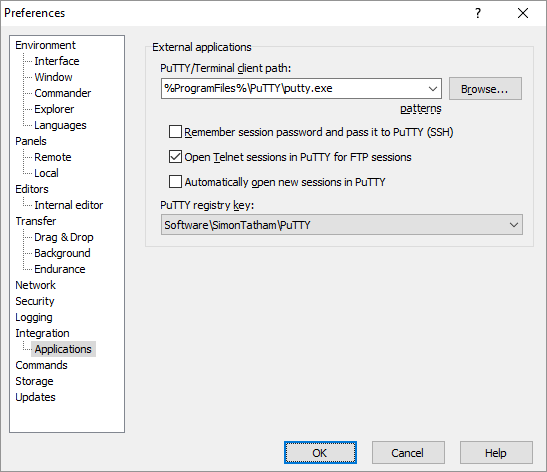Open Background transfer settings
The height and width of the screenshot is (472, 547).
point(62,253)
